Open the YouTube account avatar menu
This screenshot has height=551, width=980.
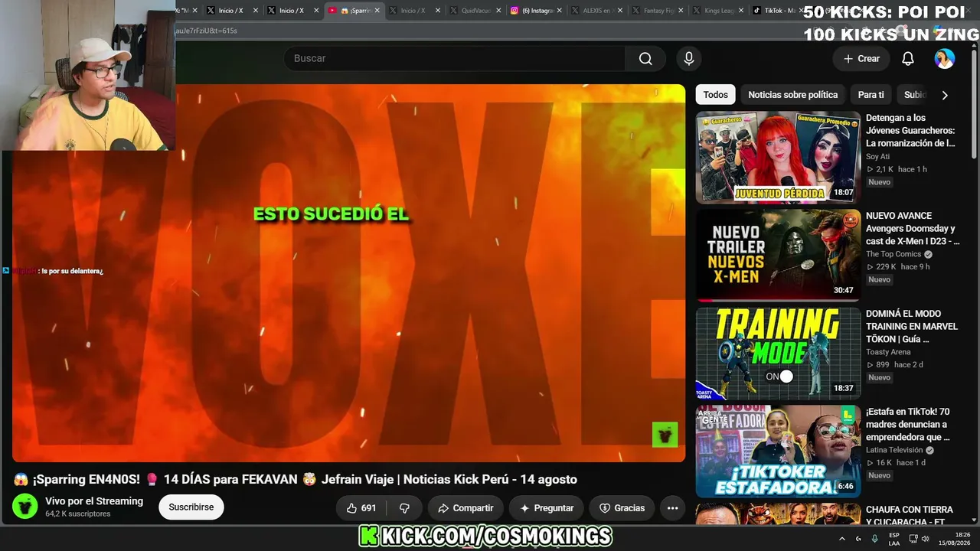coord(945,59)
